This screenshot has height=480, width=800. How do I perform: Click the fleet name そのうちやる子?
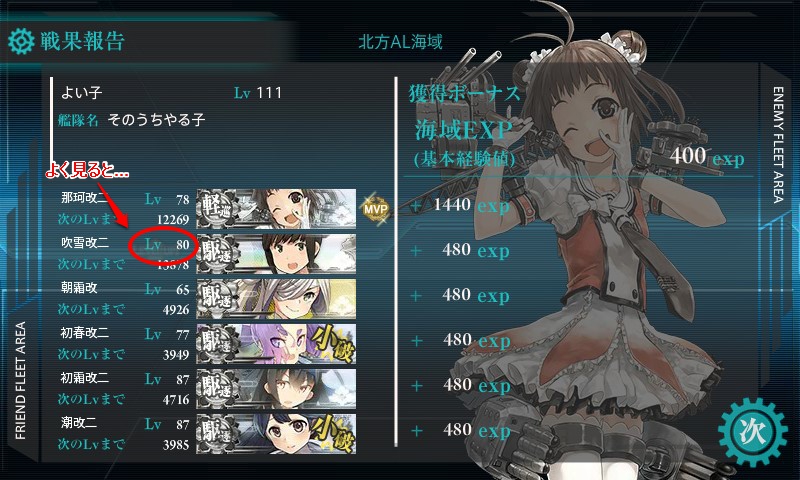[156, 120]
